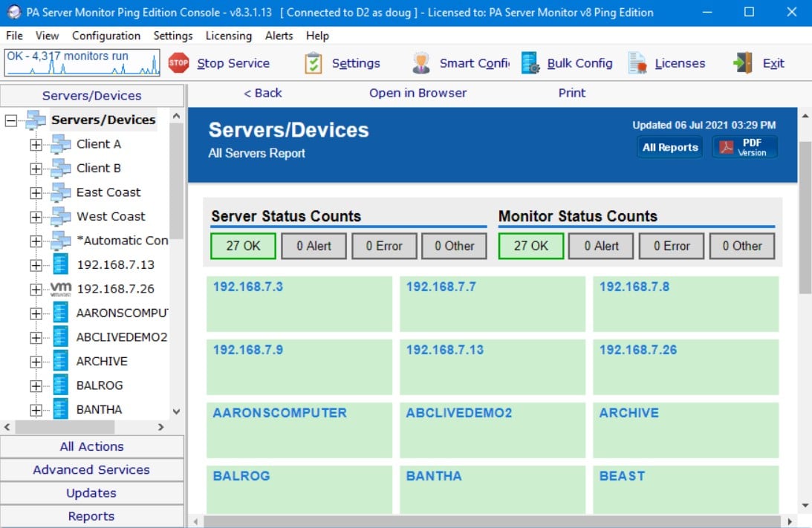Click the Open in Browser link
The width and height of the screenshot is (812, 528).
pyautogui.click(x=418, y=92)
